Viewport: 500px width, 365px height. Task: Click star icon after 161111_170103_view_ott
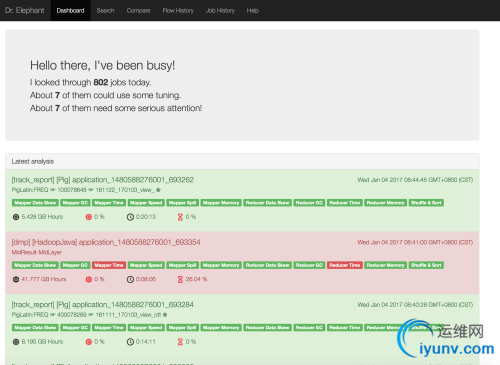165,315
